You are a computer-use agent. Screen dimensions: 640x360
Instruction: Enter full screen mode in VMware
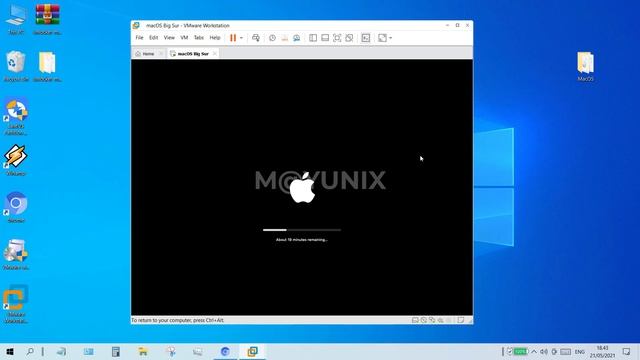pos(337,38)
